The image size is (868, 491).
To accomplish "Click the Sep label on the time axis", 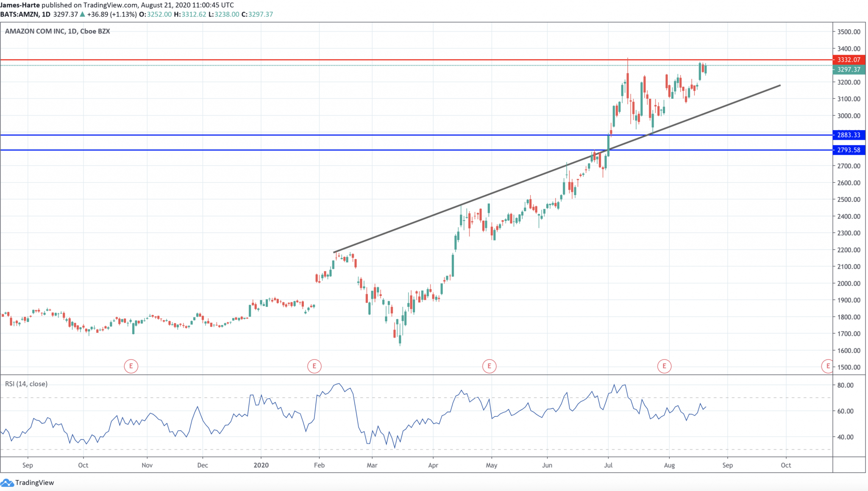I will pyautogui.click(x=28, y=465).
